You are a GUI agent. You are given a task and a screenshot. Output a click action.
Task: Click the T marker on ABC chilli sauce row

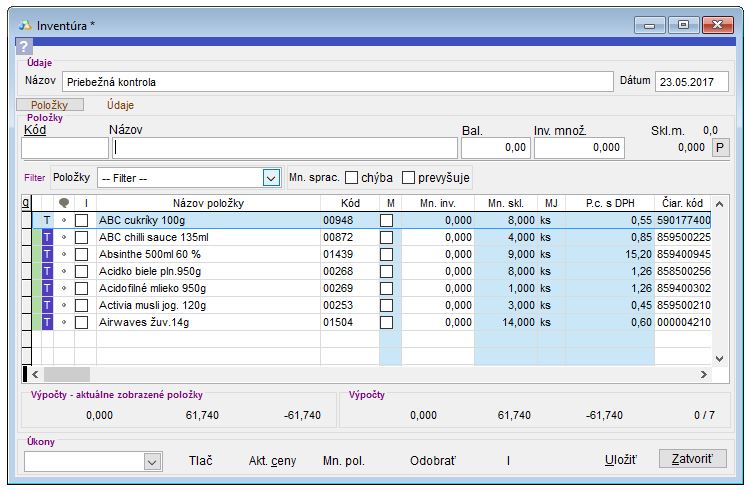pos(46,237)
